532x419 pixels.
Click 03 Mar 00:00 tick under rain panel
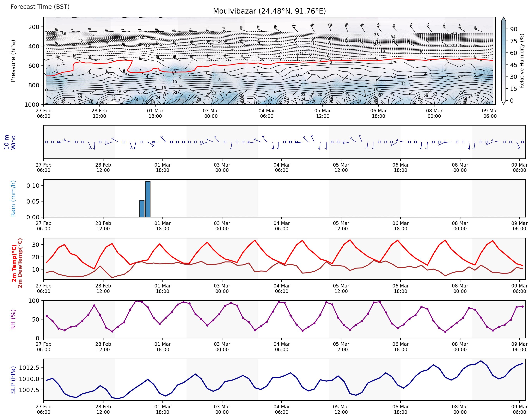(222, 226)
